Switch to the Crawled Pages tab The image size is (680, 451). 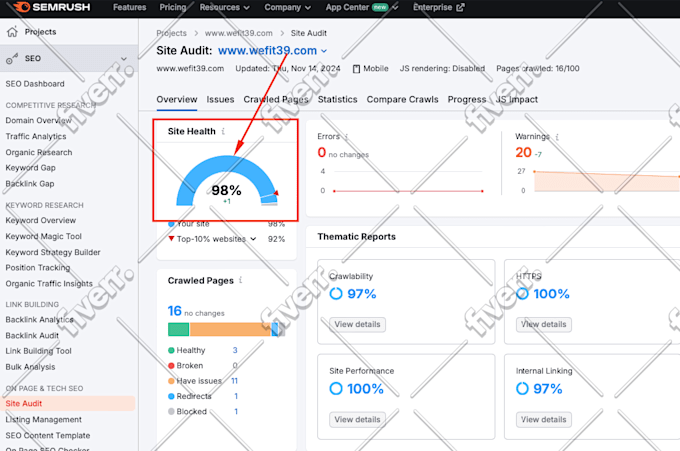point(276,99)
